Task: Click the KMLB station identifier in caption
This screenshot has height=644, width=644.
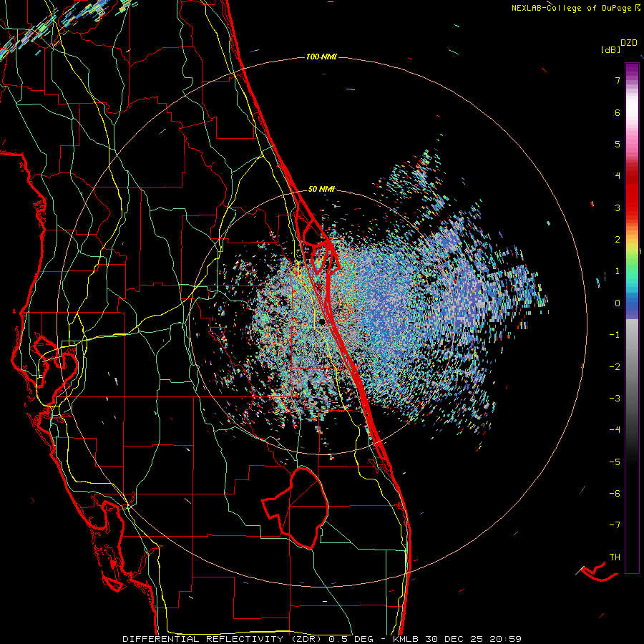Action: [x=406, y=639]
